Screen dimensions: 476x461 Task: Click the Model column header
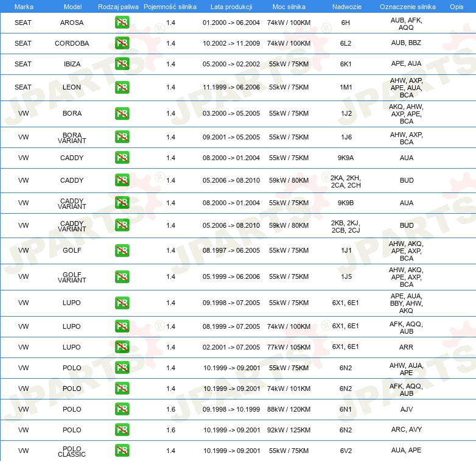(x=72, y=7)
